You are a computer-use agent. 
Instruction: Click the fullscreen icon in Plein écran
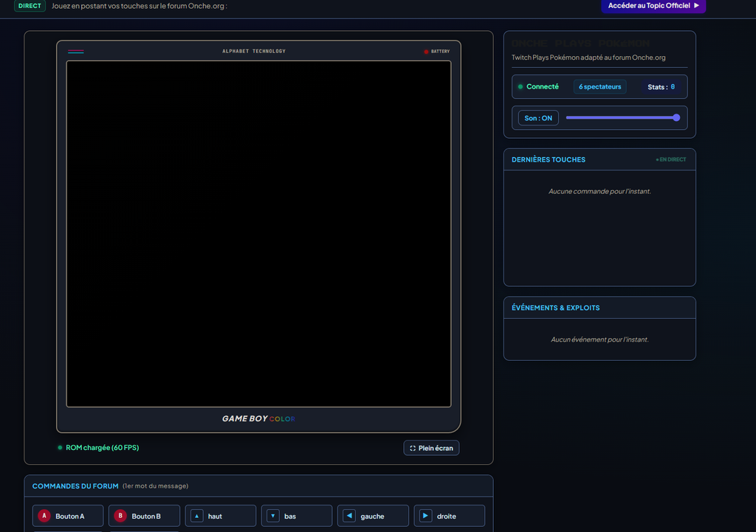413,448
